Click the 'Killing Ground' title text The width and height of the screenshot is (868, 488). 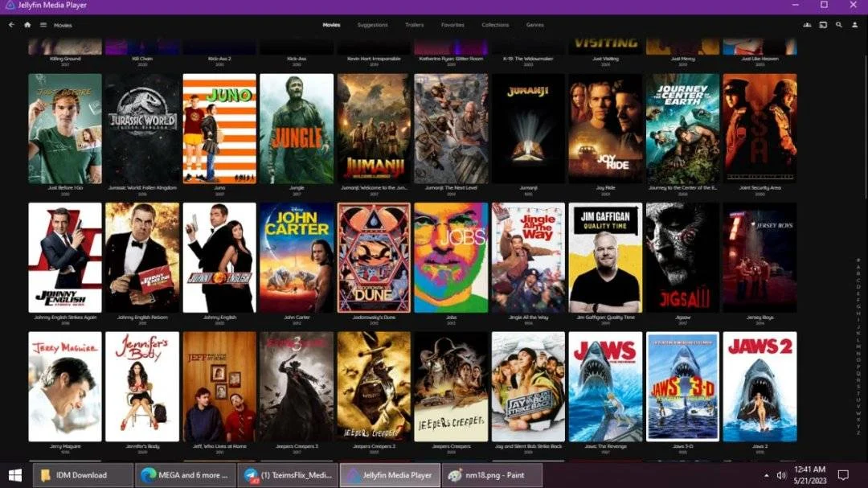(x=65, y=59)
